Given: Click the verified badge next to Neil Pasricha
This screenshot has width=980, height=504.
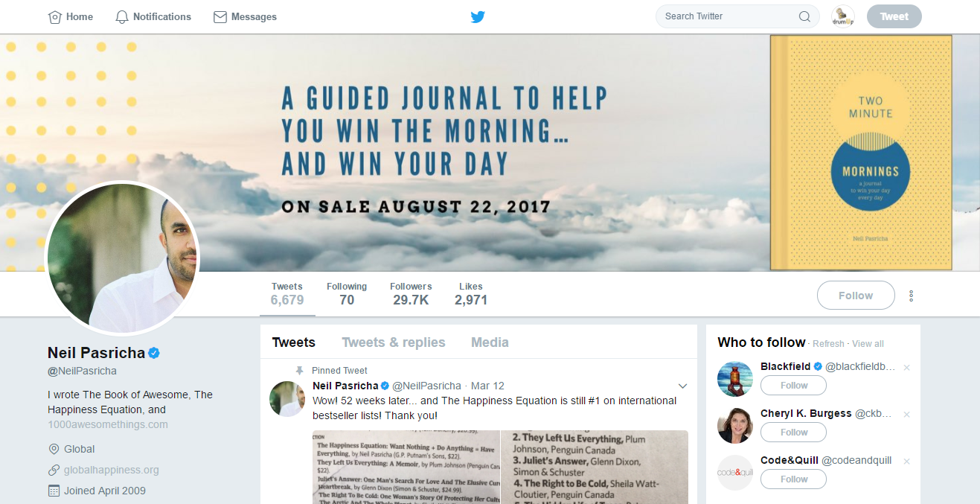Looking at the screenshot, I should (x=154, y=353).
